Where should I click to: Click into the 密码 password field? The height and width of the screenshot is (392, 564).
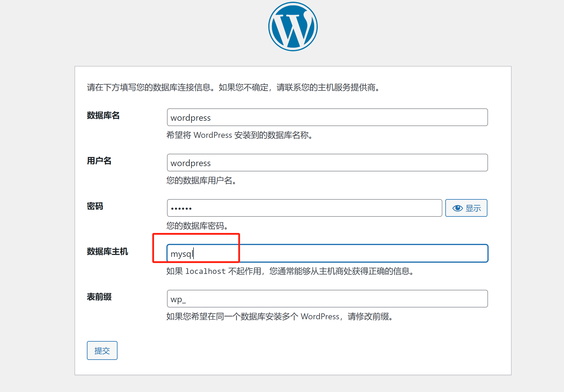point(305,208)
